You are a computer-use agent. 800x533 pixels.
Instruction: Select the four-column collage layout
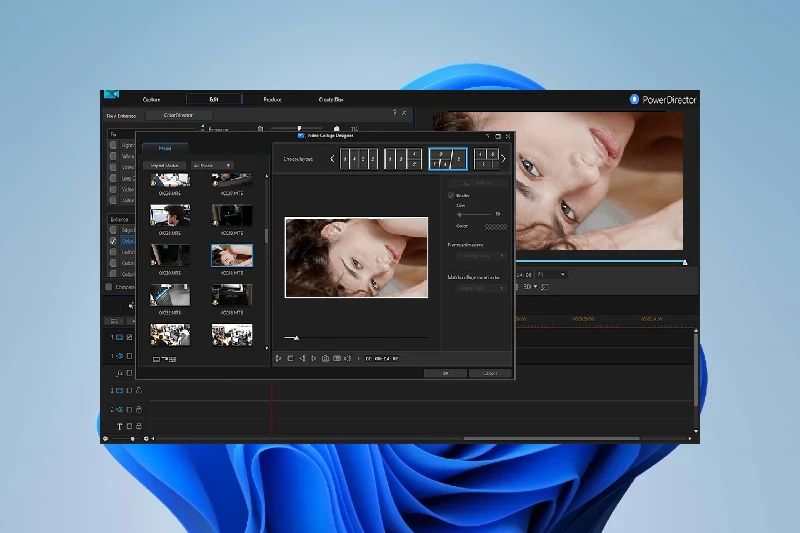click(x=359, y=159)
